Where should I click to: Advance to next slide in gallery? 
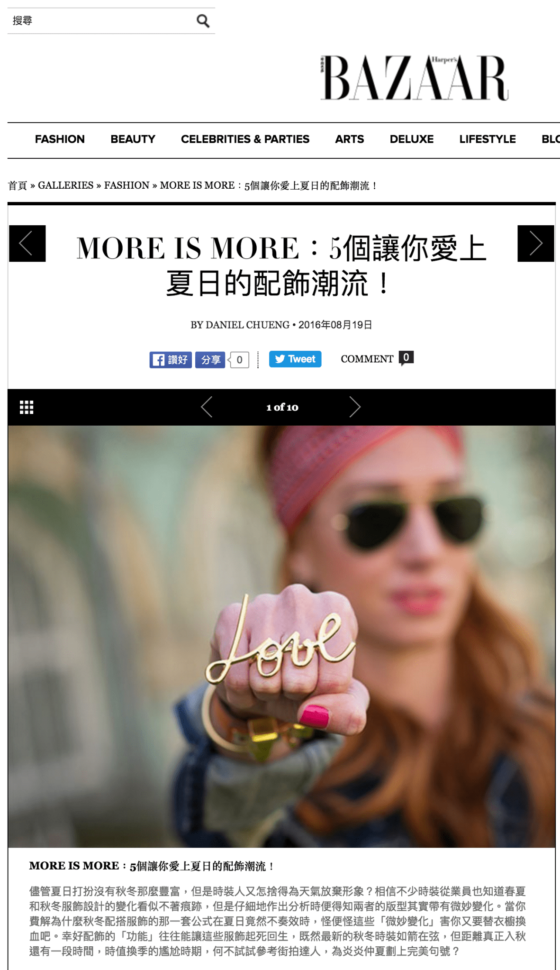355,407
